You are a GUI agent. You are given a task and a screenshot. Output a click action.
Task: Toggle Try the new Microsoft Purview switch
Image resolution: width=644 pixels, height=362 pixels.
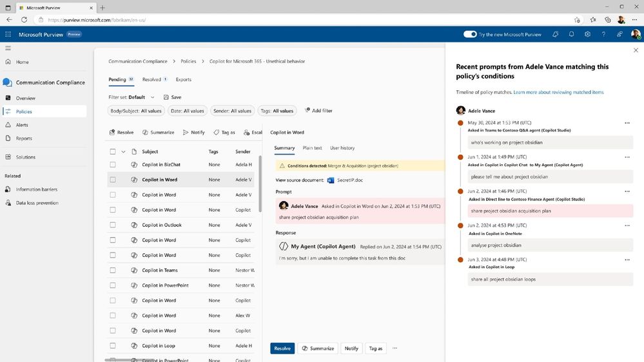click(x=470, y=35)
